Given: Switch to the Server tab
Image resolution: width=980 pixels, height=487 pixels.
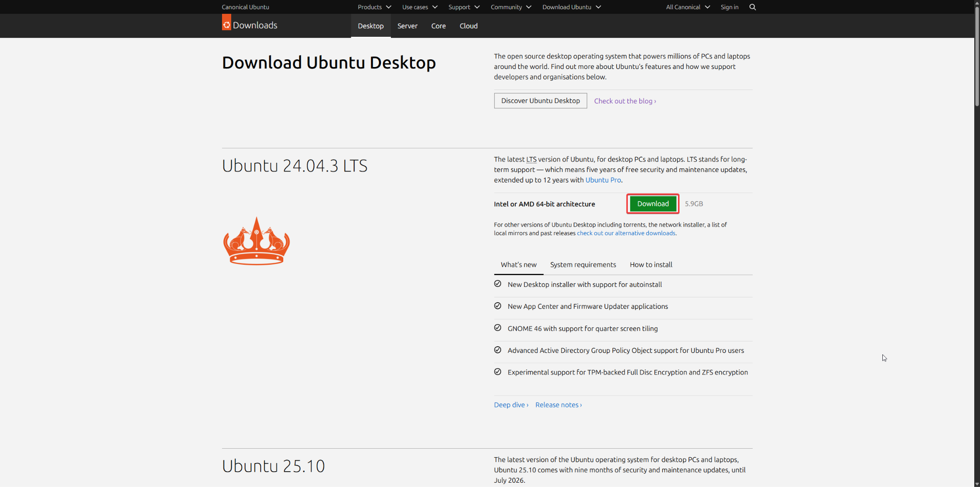Looking at the screenshot, I should (x=407, y=26).
